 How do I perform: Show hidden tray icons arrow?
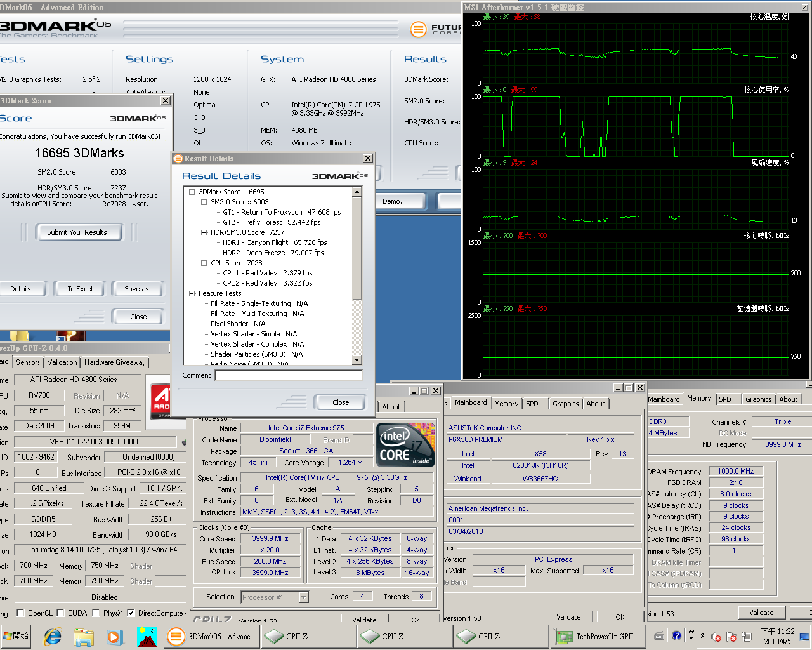702,635
